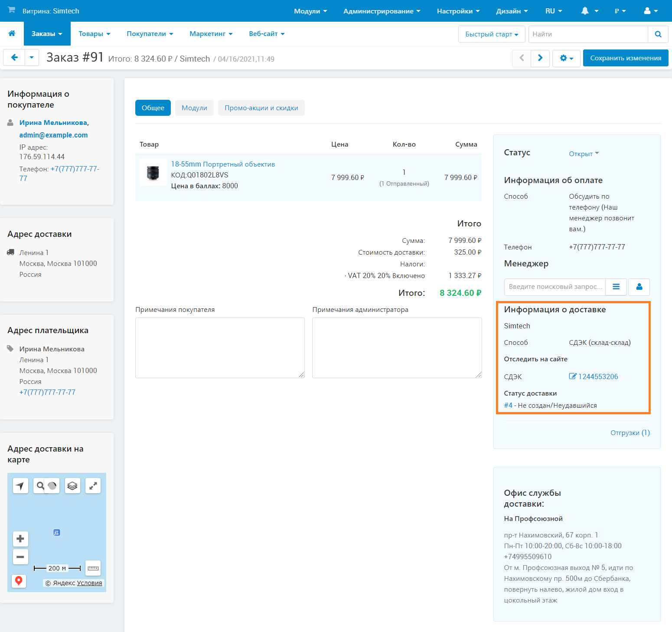Screen dimensions: 672x632
Task: Click the map geolocation arrow icon
Action: click(x=20, y=486)
